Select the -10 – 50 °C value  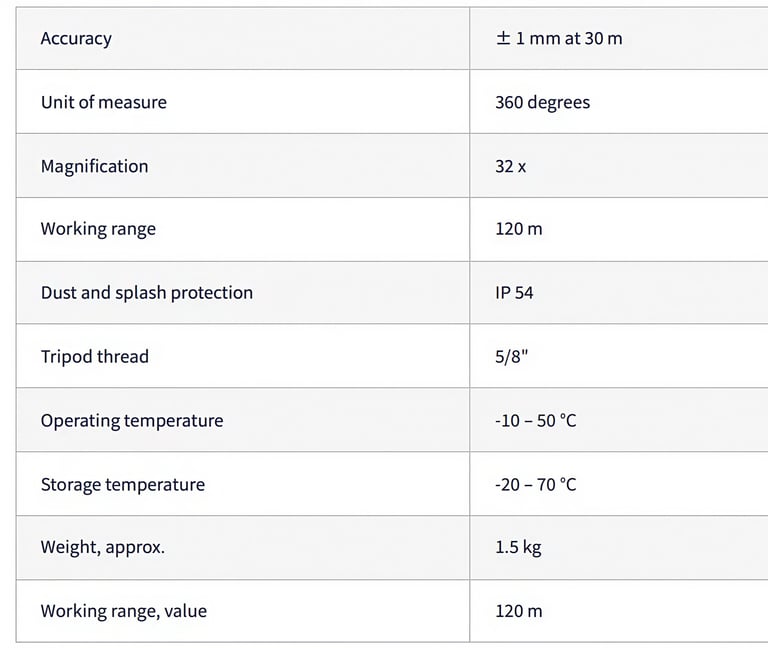pos(536,421)
